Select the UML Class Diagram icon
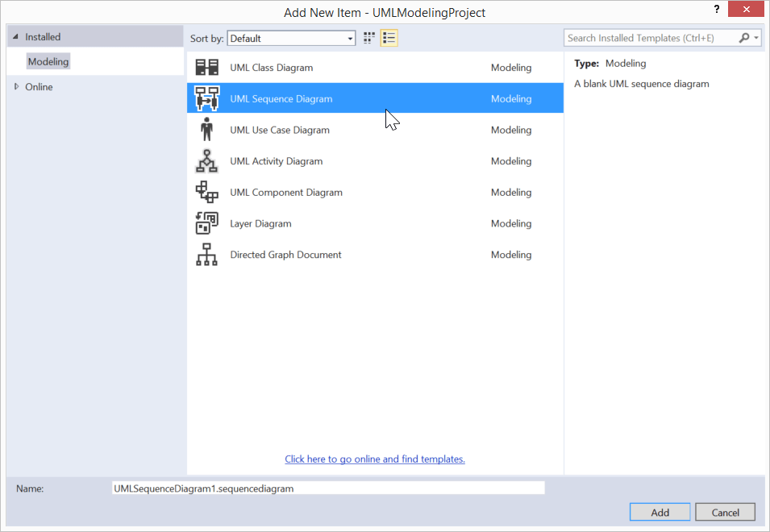The width and height of the screenshot is (770, 532). (x=206, y=67)
